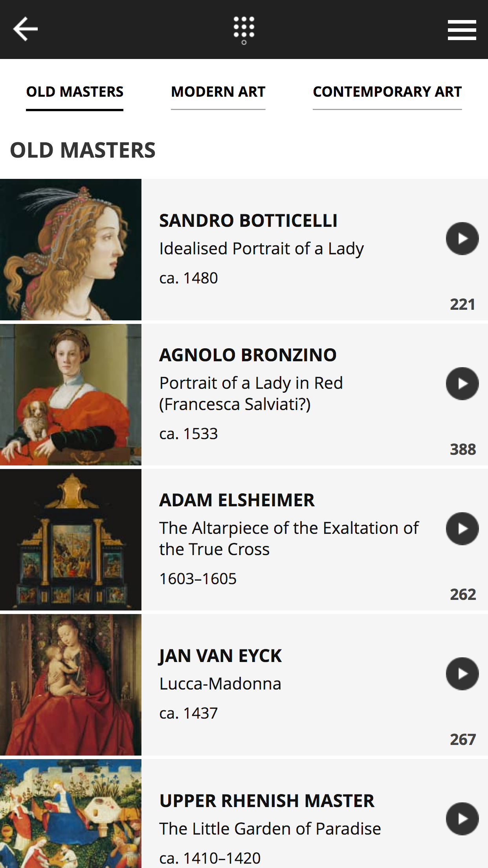This screenshot has width=488, height=868.
Task: Play audio for Upper Rhenish Master
Action: point(462,819)
